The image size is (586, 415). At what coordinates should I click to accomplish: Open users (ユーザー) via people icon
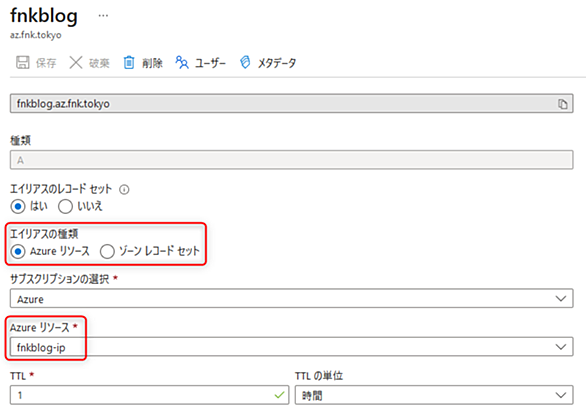coord(182,62)
